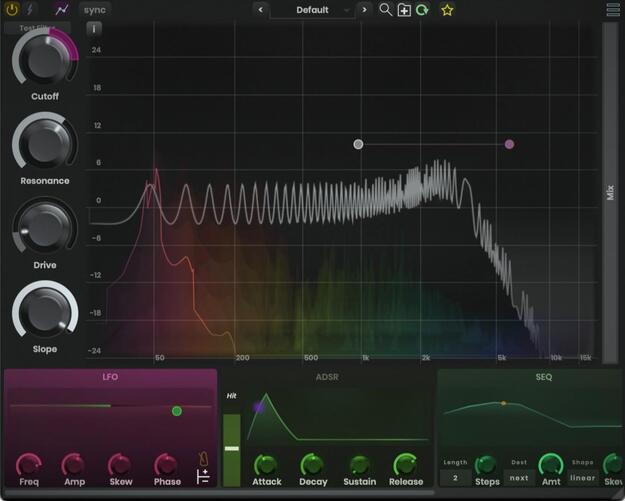Screen dimensions: 625x501
Task: Click the info 'i' button
Action: 94,29
